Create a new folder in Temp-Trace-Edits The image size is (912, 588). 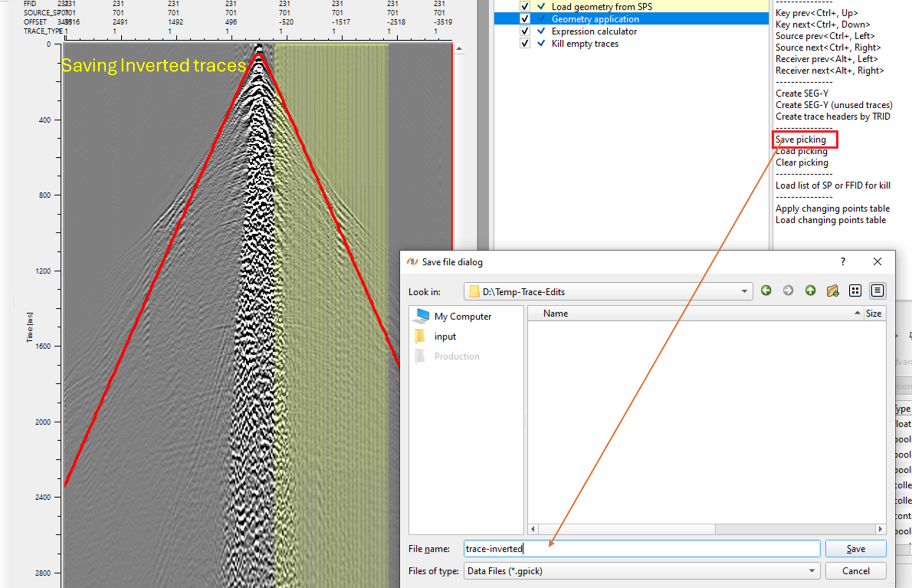pos(833,291)
